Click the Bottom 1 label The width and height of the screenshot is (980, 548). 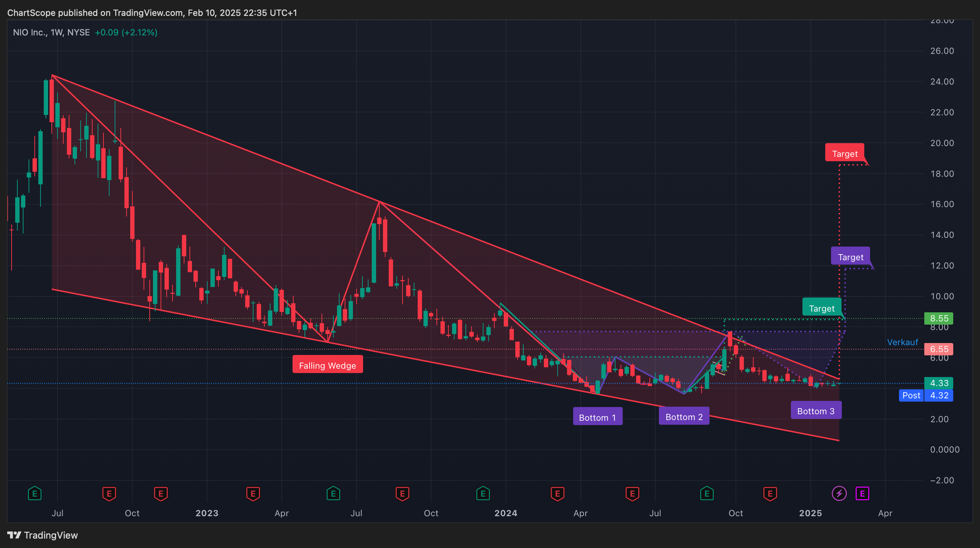597,417
